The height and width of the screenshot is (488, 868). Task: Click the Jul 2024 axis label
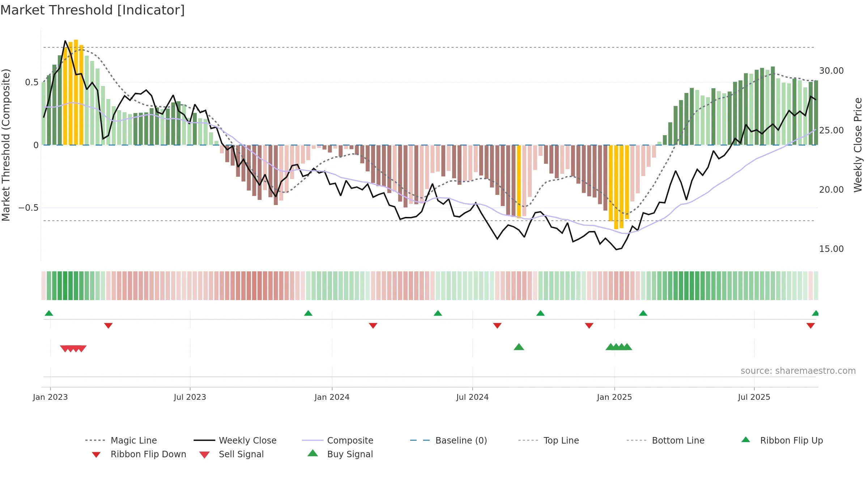(472, 397)
